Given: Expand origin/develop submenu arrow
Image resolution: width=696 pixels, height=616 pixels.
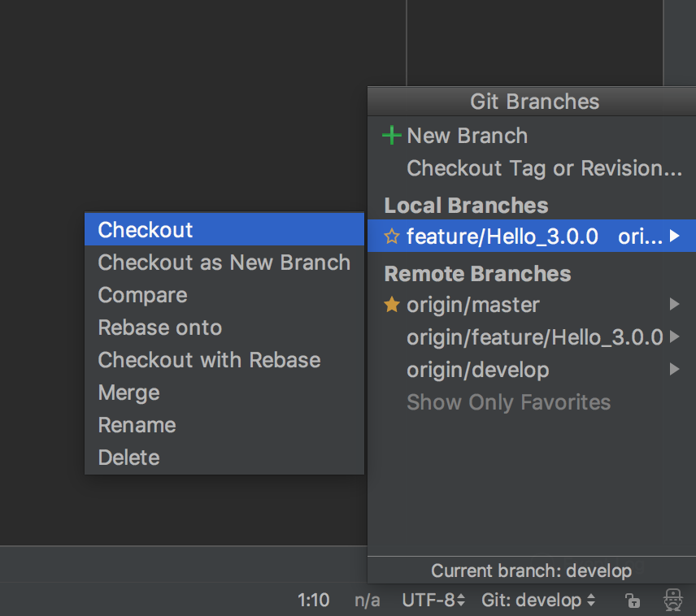Looking at the screenshot, I should [674, 369].
